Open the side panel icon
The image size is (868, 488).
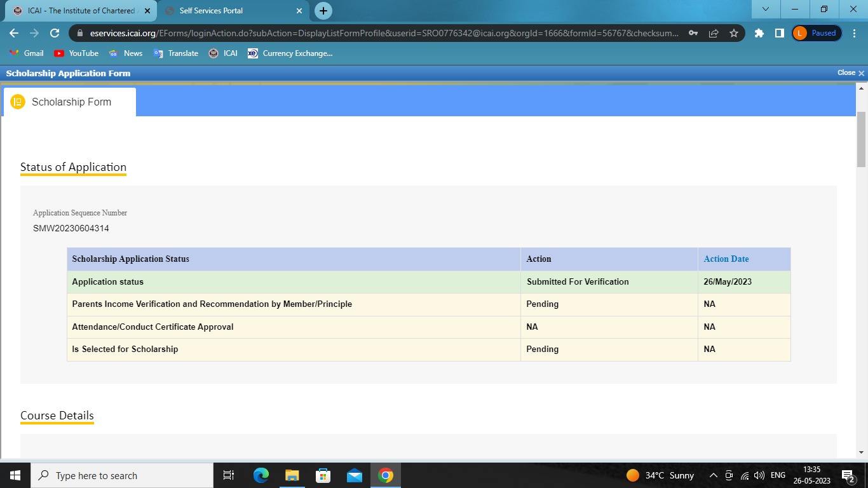(779, 33)
